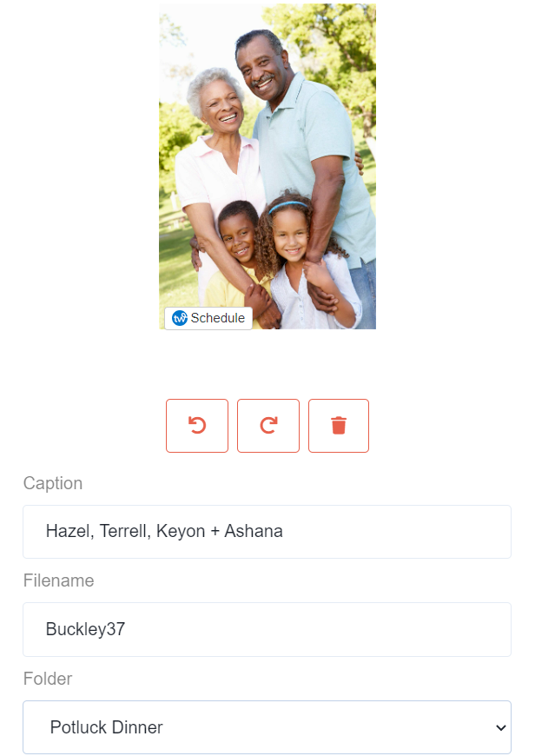The height and width of the screenshot is (756, 535).
Task: Rotate the photo counterclockwise
Action: click(196, 425)
